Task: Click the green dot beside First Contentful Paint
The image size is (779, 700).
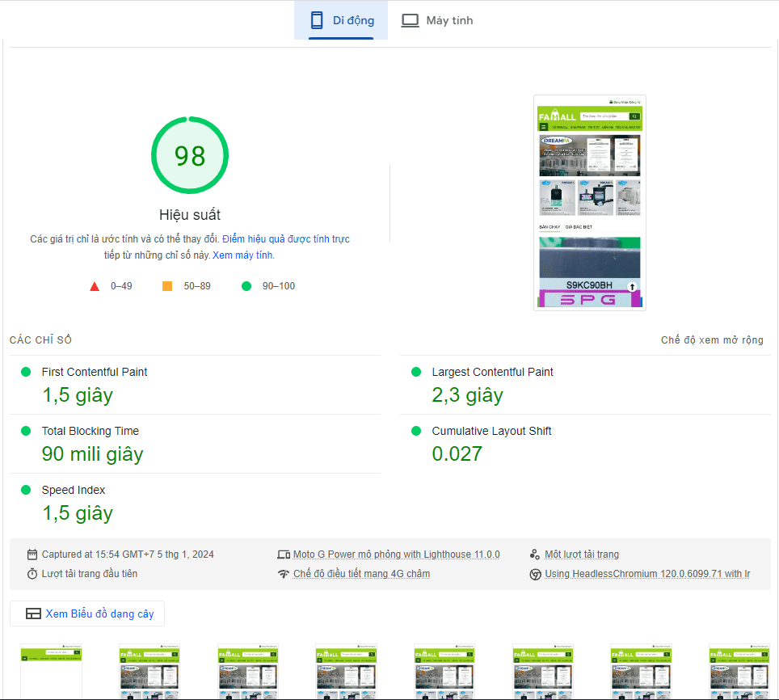Action: click(26, 372)
